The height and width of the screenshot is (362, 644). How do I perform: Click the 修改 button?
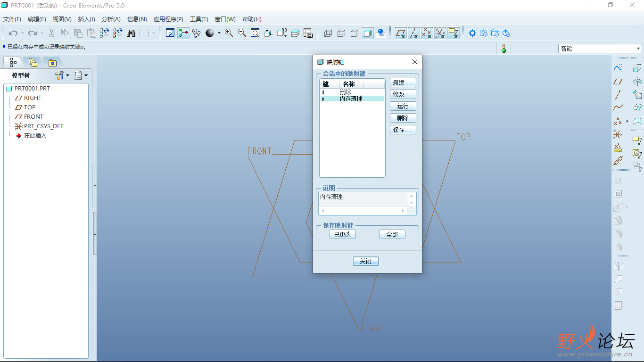click(x=403, y=94)
